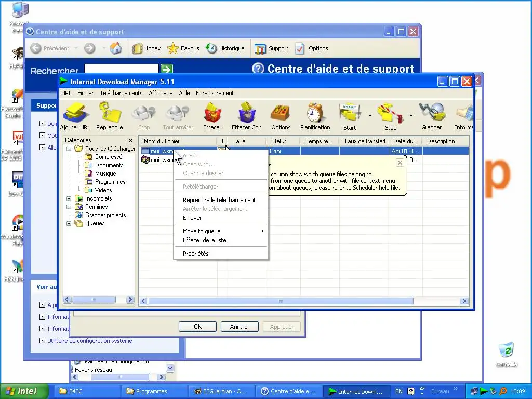Open the Enregistrement menu

tap(215, 93)
